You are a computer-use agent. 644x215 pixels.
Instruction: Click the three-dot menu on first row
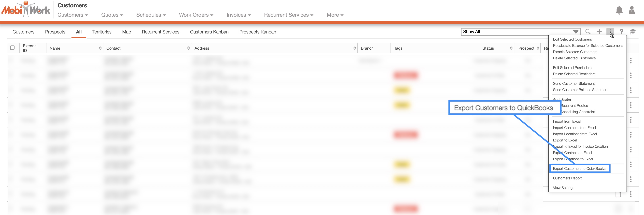point(631,61)
